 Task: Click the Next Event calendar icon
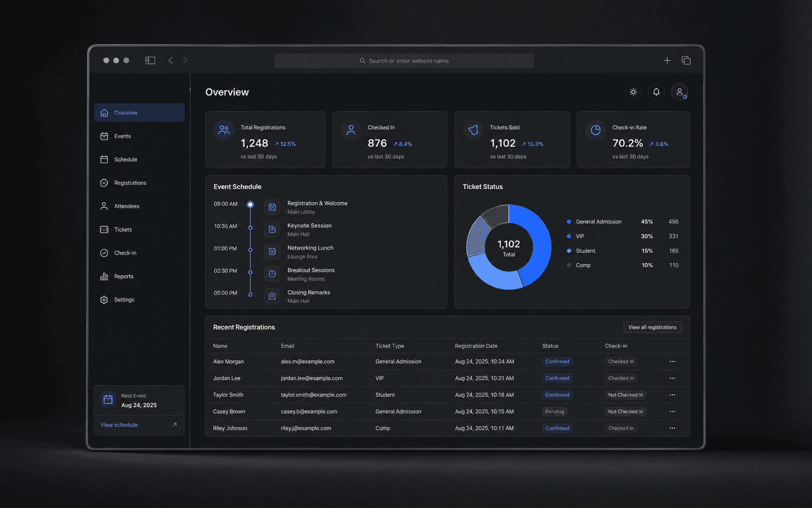coord(108,400)
